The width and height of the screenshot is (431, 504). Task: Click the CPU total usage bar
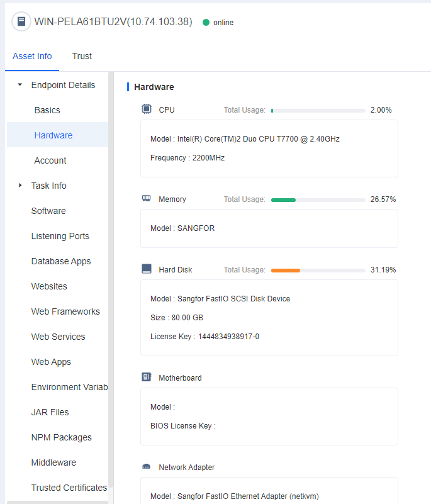318,110
